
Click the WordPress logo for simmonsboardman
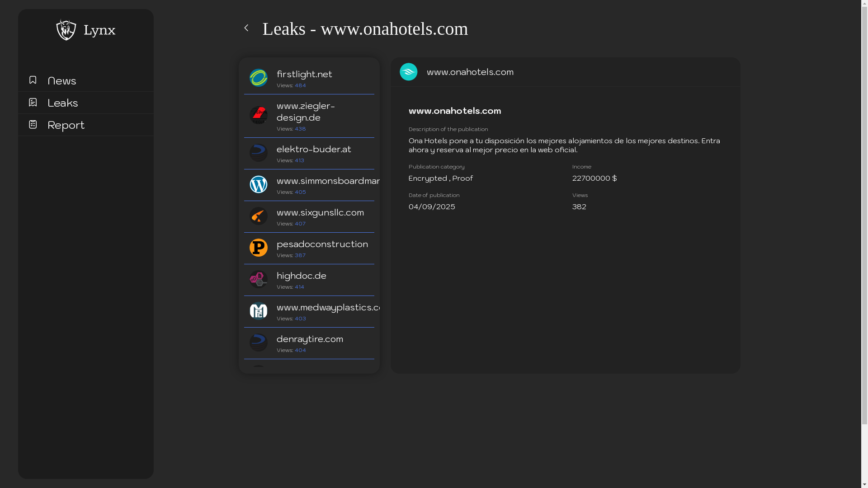pyautogui.click(x=259, y=184)
